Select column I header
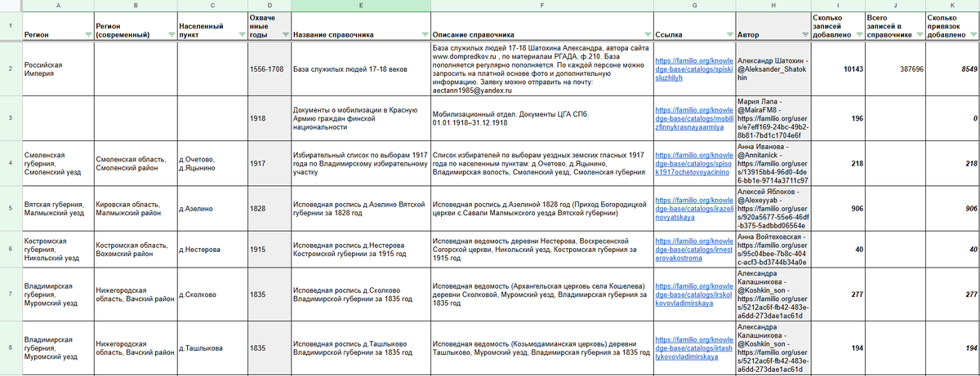The width and height of the screenshot is (980, 376). [837, 5]
